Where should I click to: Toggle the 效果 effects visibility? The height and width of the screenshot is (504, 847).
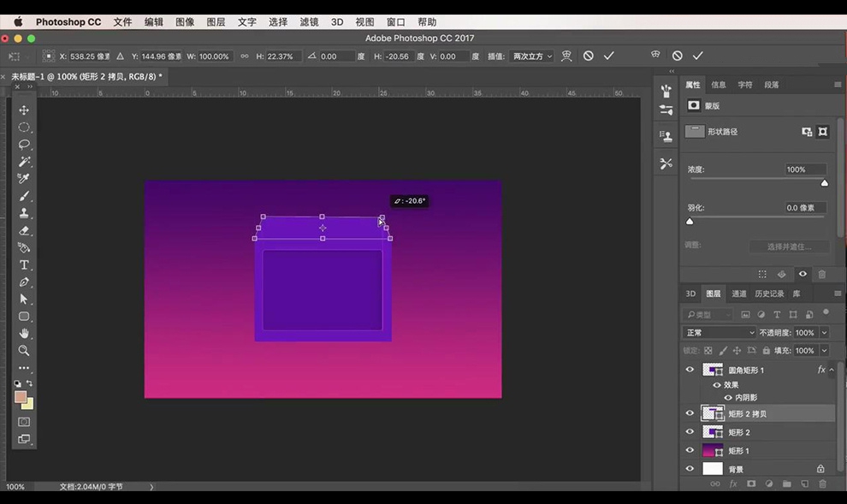717,385
